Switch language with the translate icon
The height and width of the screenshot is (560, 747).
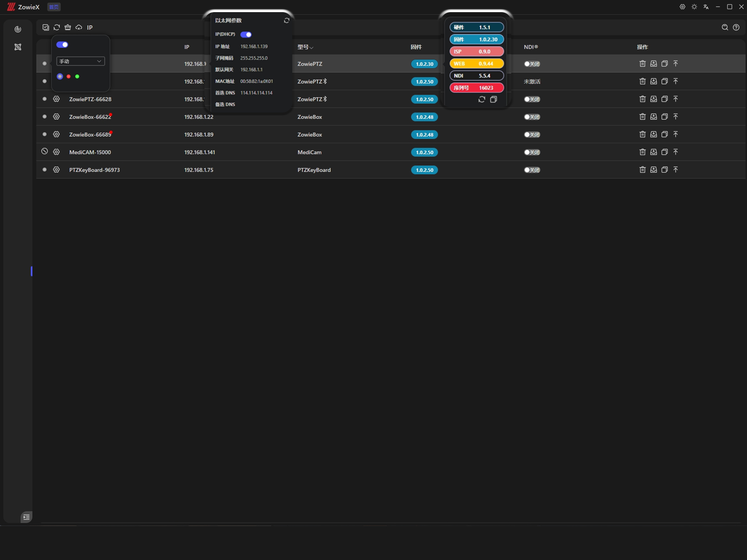(706, 7)
